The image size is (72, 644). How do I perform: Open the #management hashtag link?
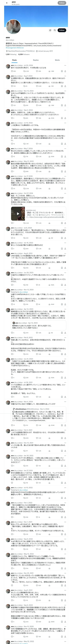pos(11,48)
